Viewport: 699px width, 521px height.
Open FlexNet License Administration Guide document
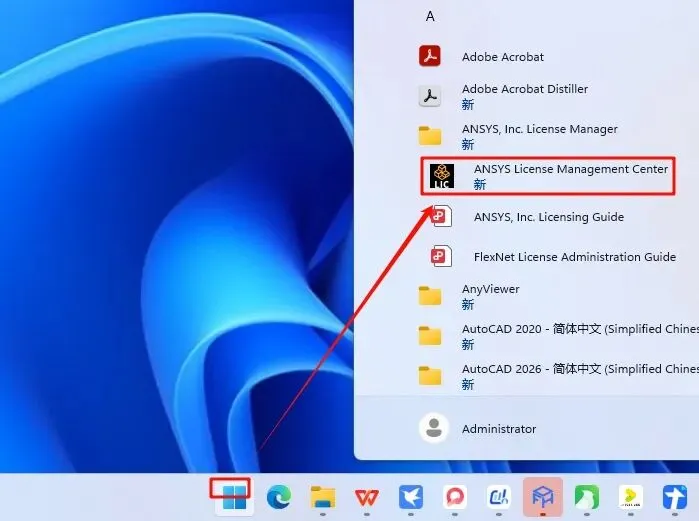click(553, 257)
